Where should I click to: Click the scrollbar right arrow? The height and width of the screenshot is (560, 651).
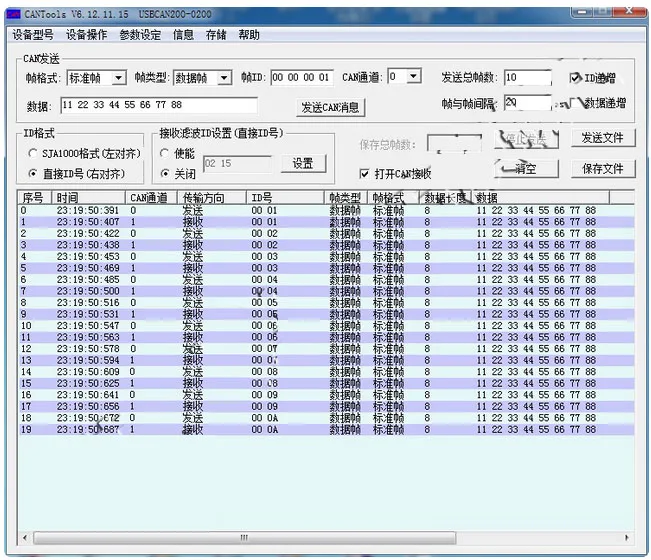click(627, 538)
